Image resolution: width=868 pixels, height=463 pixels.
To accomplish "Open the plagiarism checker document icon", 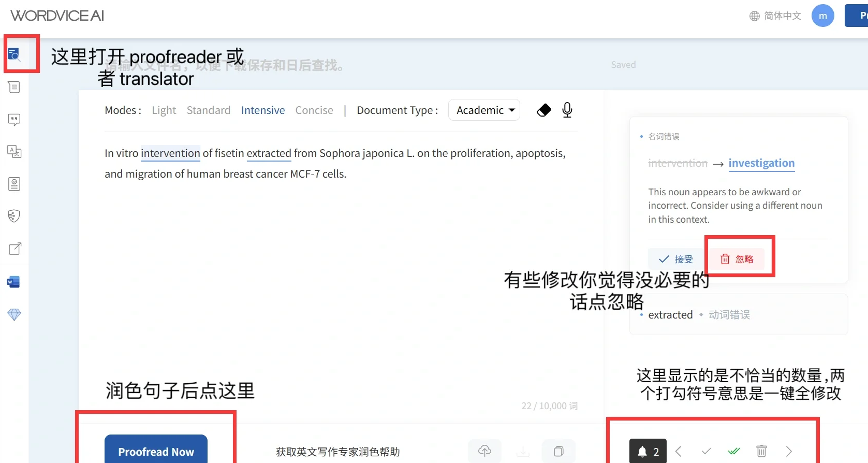I will [x=14, y=184].
